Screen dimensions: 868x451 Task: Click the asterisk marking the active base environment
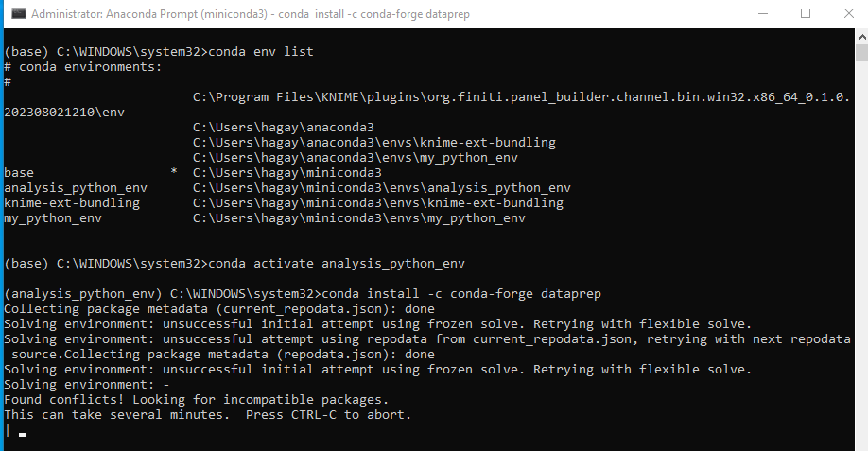pos(174,171)
